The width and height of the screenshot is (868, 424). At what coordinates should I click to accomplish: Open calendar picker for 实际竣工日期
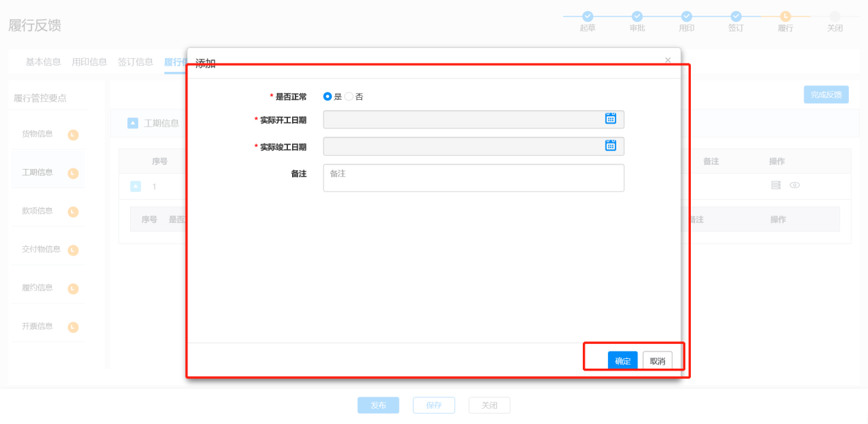[610, 145]
